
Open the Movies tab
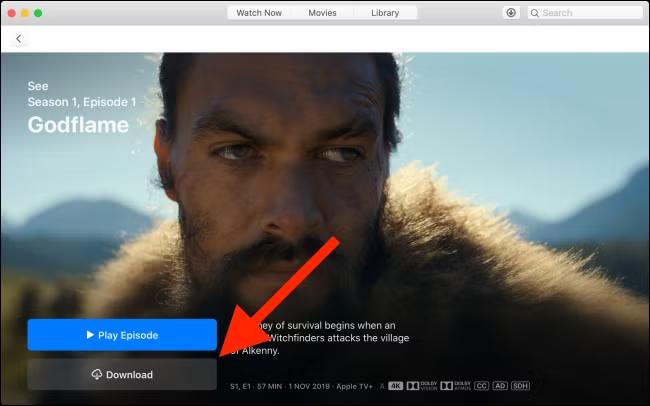click(321, 13)
